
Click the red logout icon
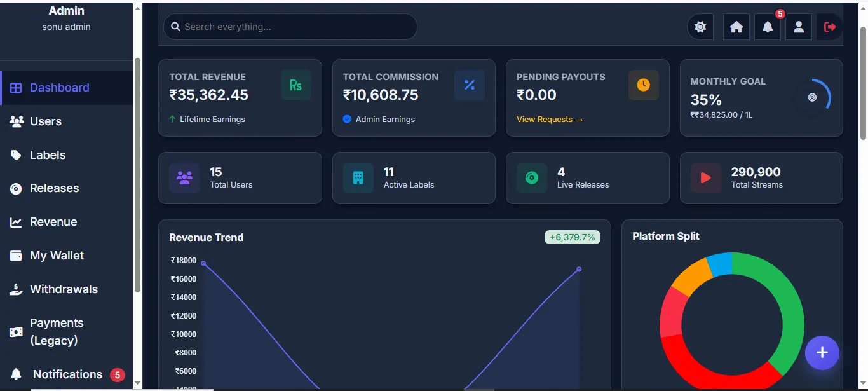coord(829,27)
